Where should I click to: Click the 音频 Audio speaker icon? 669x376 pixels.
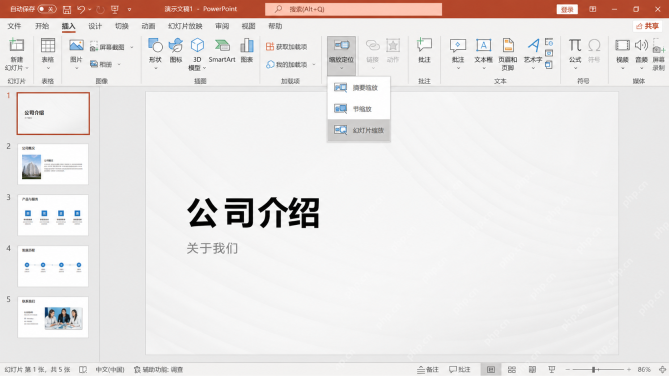tap(641, 45)
